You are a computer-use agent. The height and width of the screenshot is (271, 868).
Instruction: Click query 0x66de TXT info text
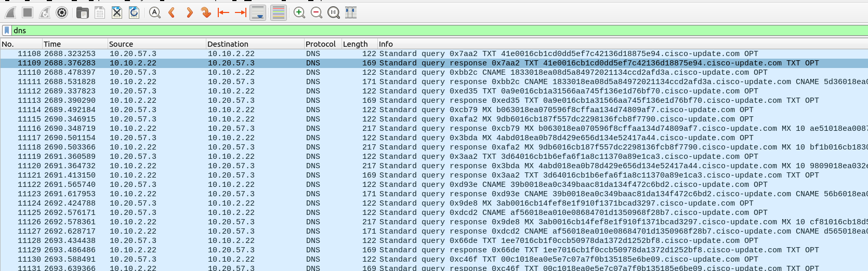pyautogui.click(x=569, y=240)
